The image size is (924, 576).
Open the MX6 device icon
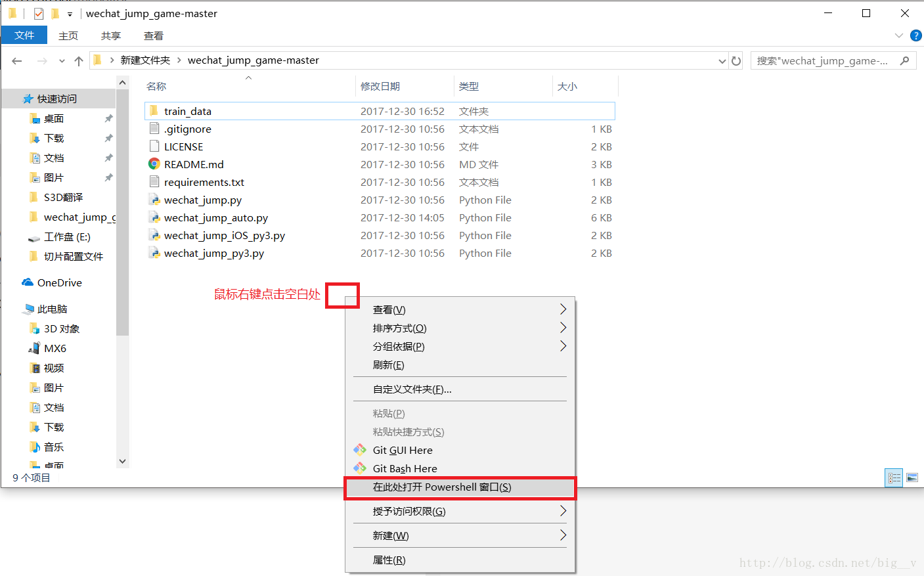pos(35,348)
